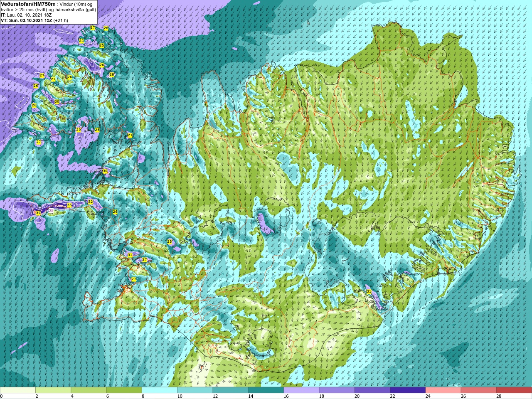Click the yellow gust marker '35'

pos(69,205)
